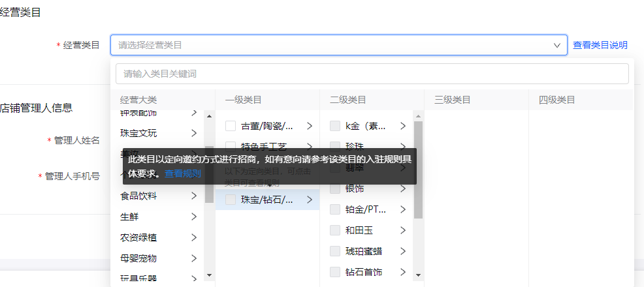Image resolution: width=644 pixels, height=287 pixels.
Task: Check the 钻石首饰 checkbox
Action: 335,272
